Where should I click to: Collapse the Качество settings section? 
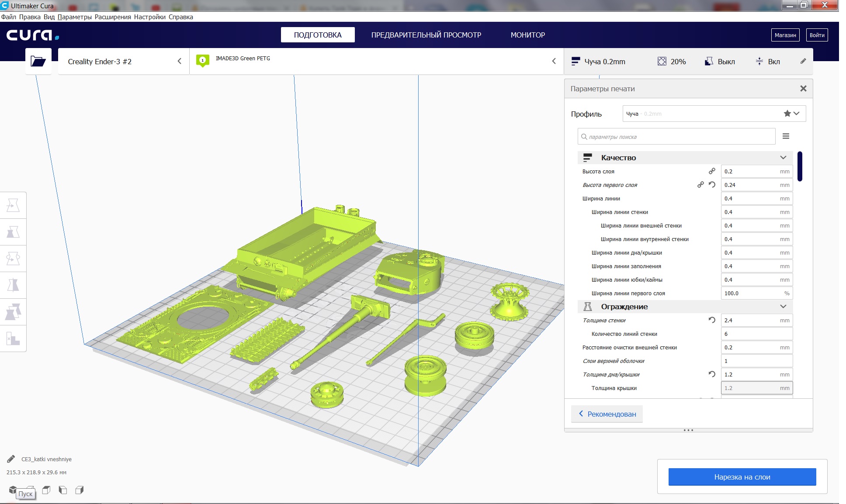(783, 158)
